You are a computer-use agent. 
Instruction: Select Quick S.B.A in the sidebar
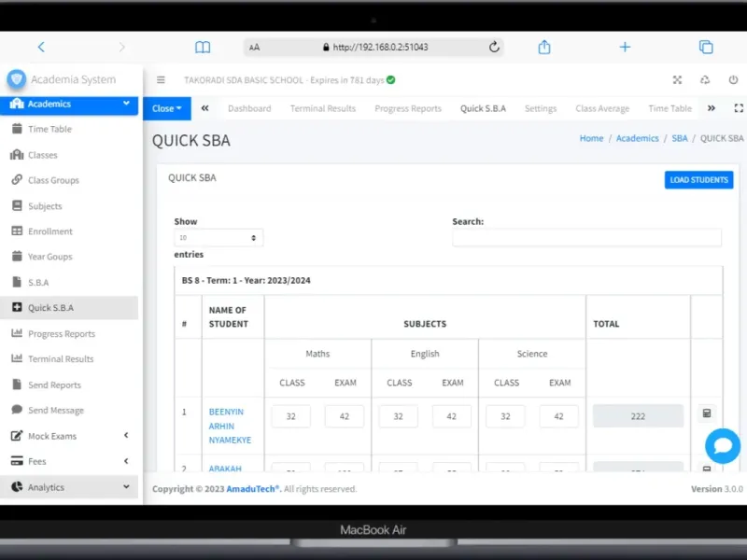69,308
